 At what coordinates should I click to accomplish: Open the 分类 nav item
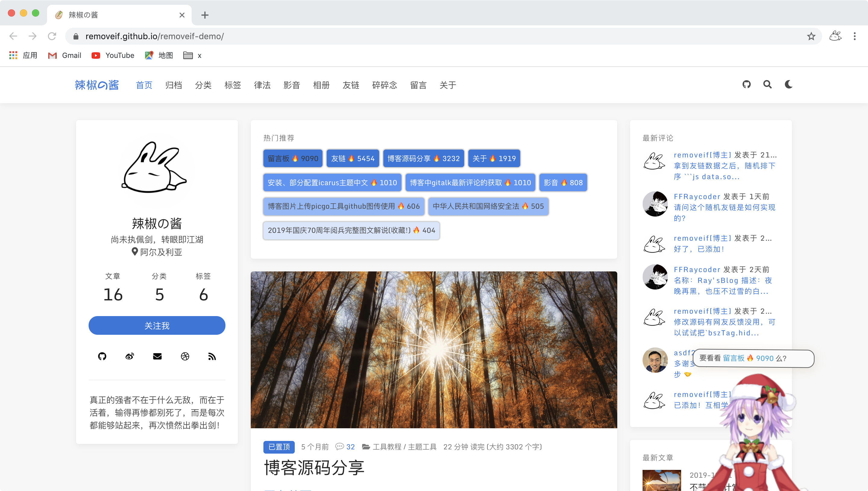click(203, 85)
